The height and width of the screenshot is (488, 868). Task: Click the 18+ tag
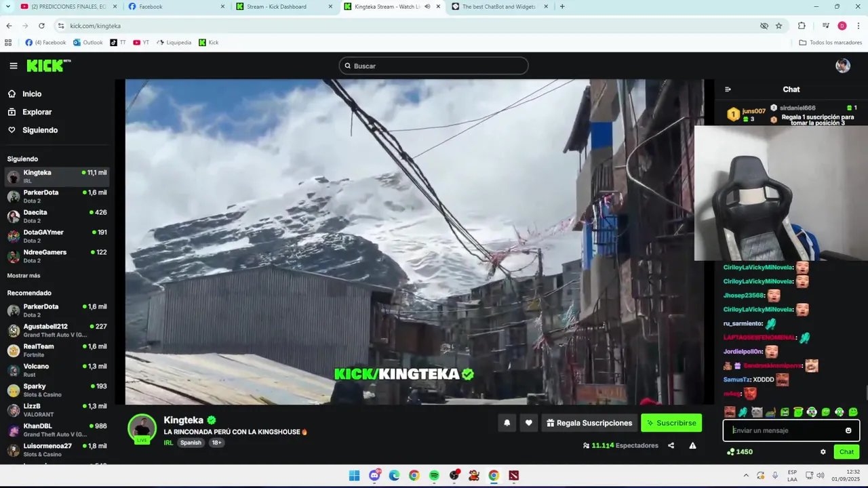tap(216, 443)
